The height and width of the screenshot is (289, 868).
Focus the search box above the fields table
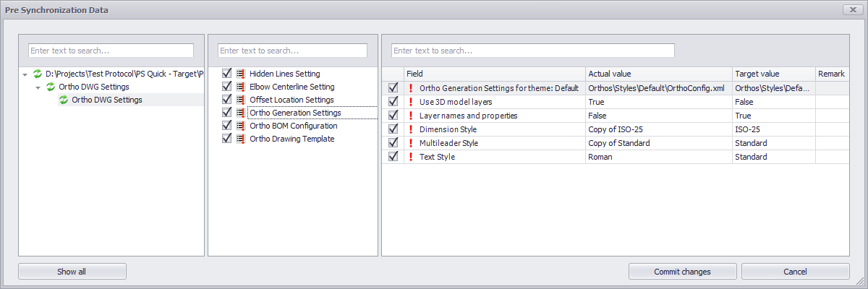pos(533,51)
